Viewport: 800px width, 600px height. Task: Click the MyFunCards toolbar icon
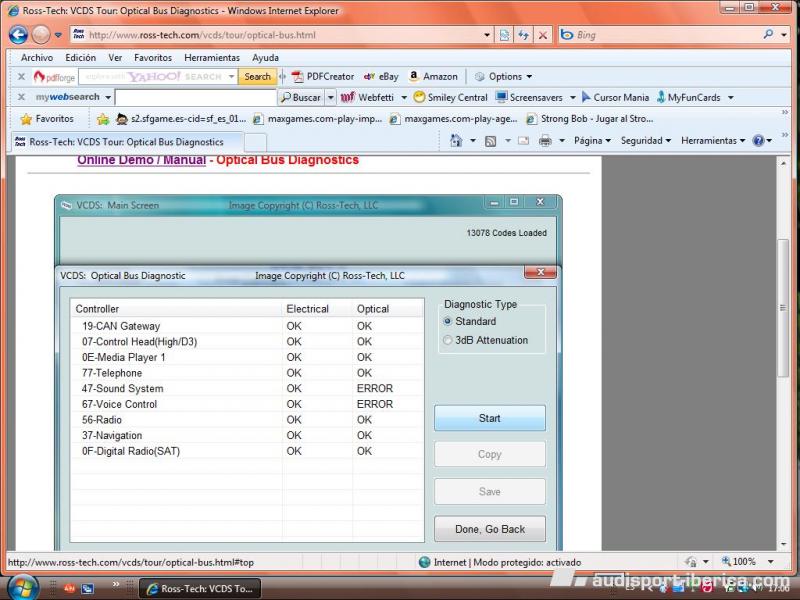[x=688, y=97]
